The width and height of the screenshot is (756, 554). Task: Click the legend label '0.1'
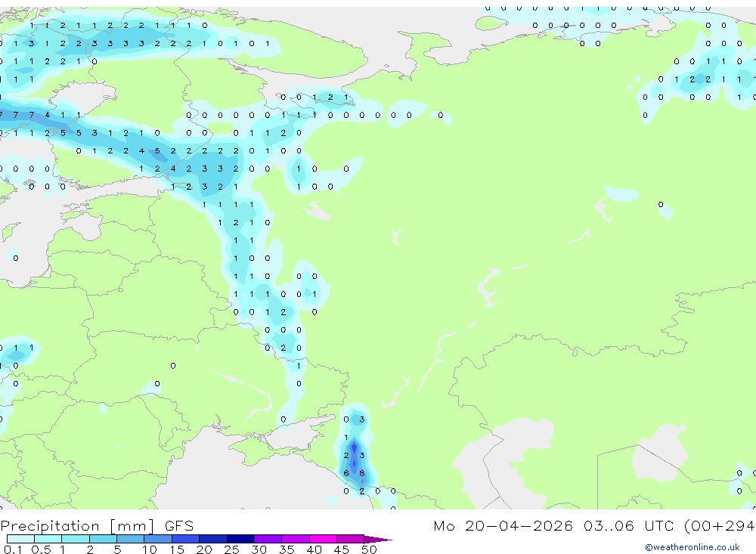coord(13,549)
